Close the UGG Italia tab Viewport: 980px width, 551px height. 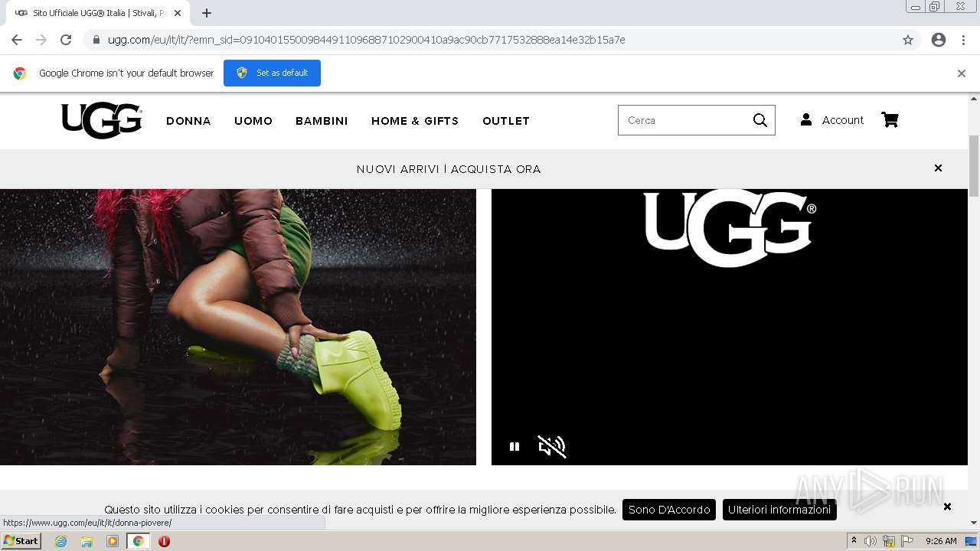point(178,13)
